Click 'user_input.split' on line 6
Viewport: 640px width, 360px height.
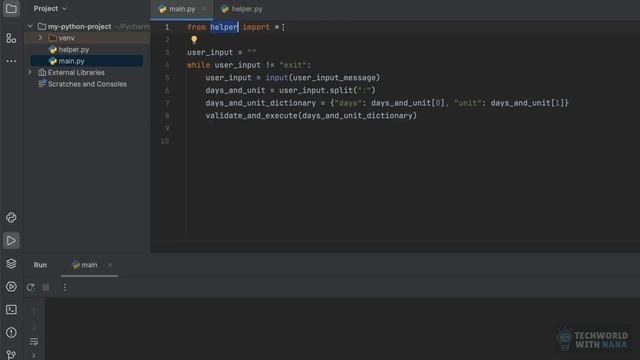[x=316, y=90]
